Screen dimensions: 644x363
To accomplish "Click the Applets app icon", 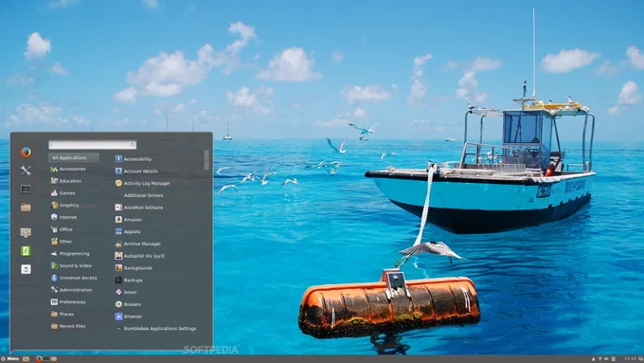I will click(x=118, y=232).
